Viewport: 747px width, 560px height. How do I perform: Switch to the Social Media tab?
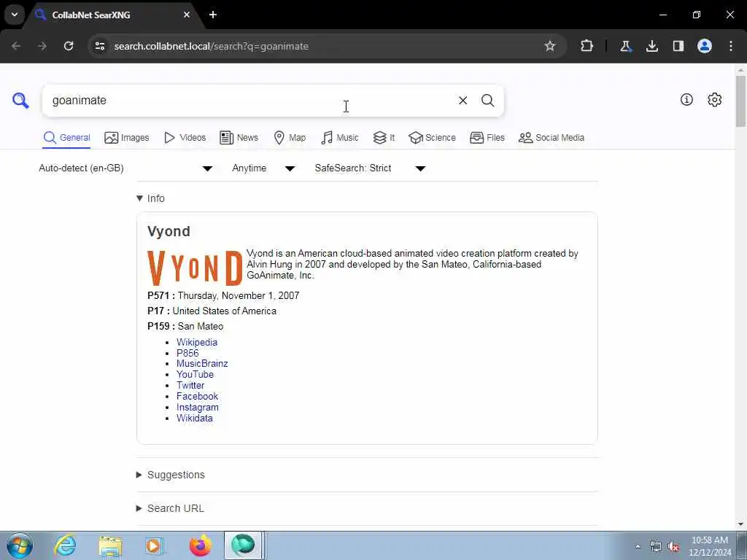pos(551,138)
